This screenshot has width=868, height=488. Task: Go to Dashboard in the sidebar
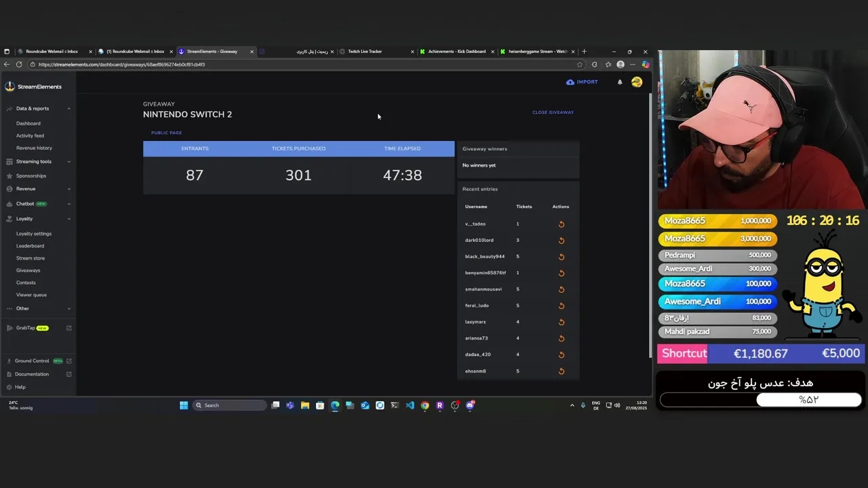pyautogui.click(x=28, y=123)
